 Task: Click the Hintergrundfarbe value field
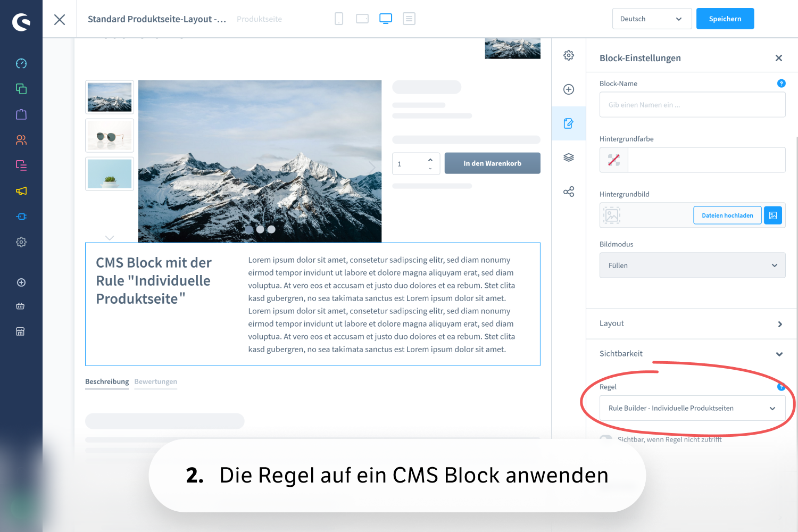tap(706, 160)
